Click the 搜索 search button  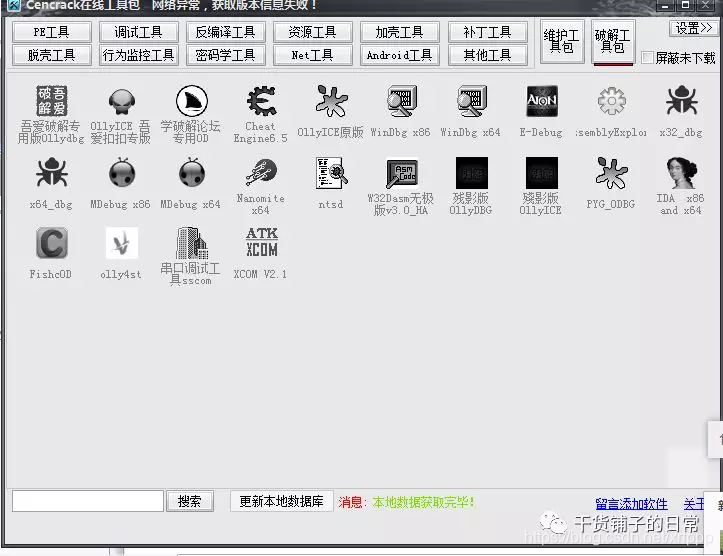click(190, 501)
